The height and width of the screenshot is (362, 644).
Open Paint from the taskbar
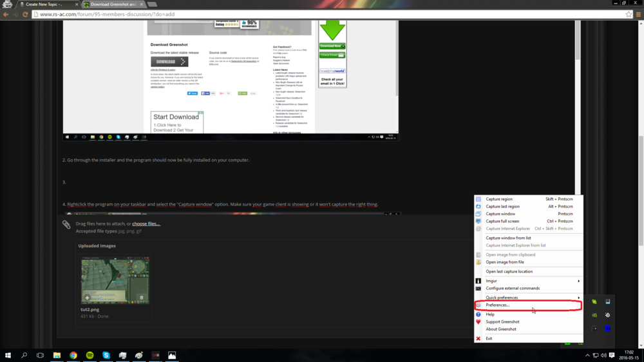click(139, 356)
